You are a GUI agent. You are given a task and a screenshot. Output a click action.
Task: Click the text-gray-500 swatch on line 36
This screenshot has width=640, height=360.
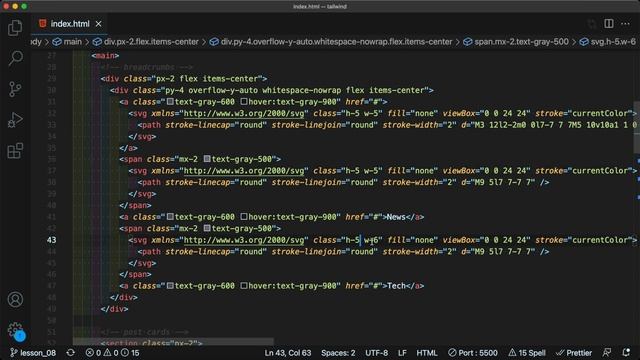pos(207,159)
